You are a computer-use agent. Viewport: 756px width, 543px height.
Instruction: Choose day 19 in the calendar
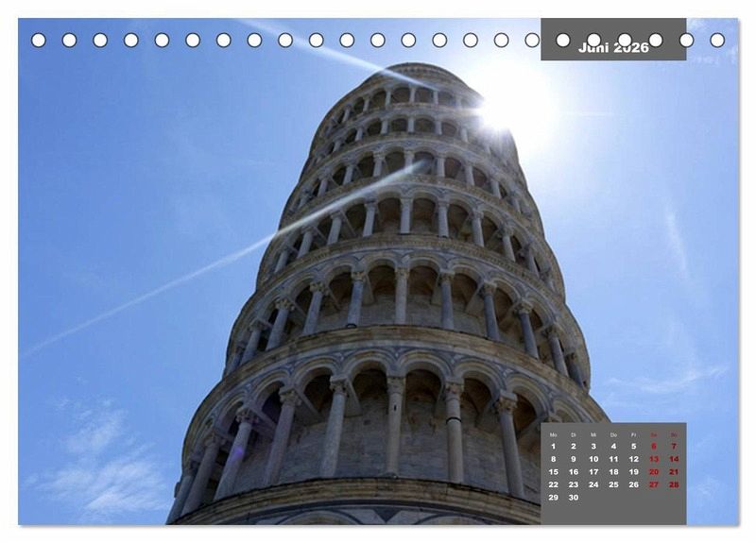pyautogui.click(x=633, y=471)
